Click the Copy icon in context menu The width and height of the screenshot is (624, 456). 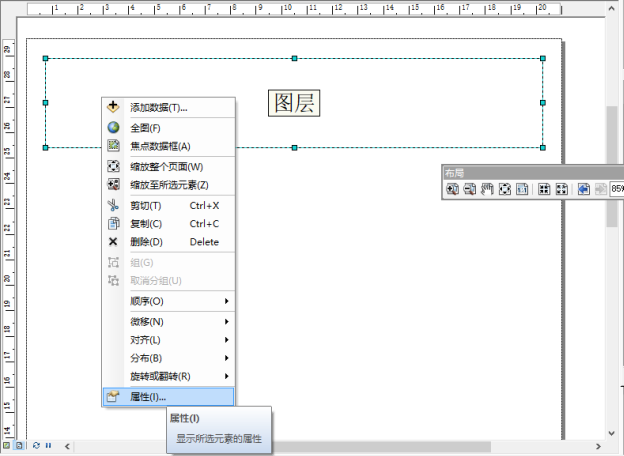click(x=113, y=223)
